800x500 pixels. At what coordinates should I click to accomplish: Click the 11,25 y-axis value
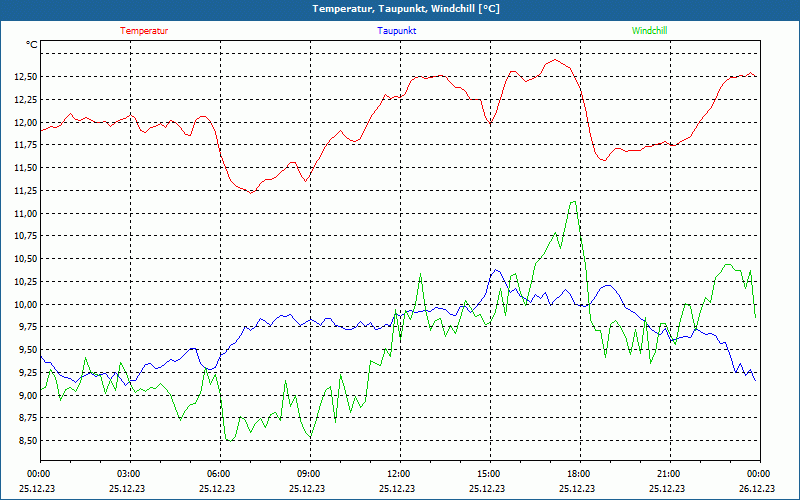click(x=26, y=191)
